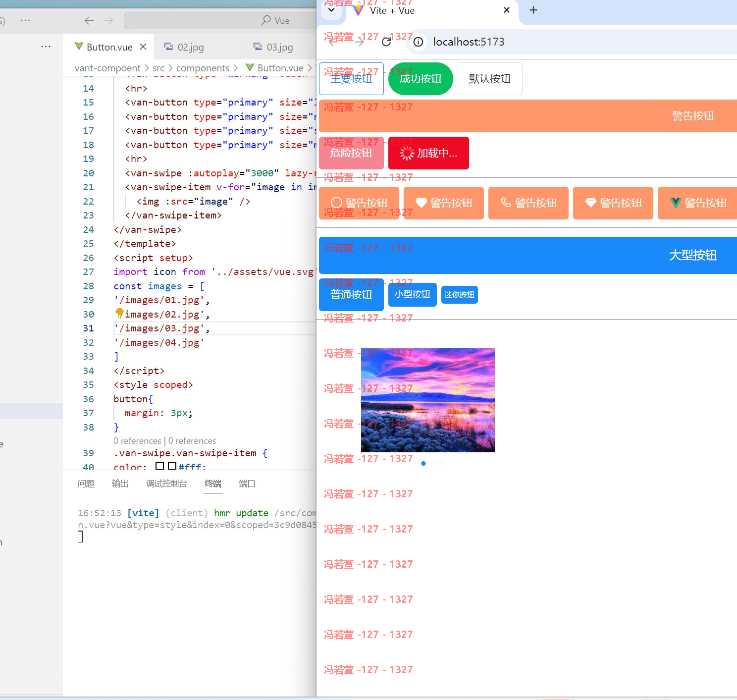Open the 问题 panel tab
The width and height of the screenshot is (737, 700).
click(86, 484)
